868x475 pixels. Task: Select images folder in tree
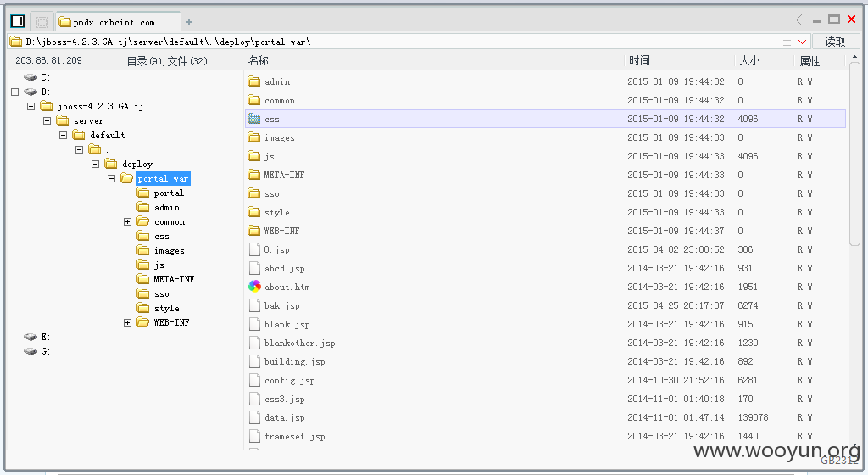[x=169, y=250]
